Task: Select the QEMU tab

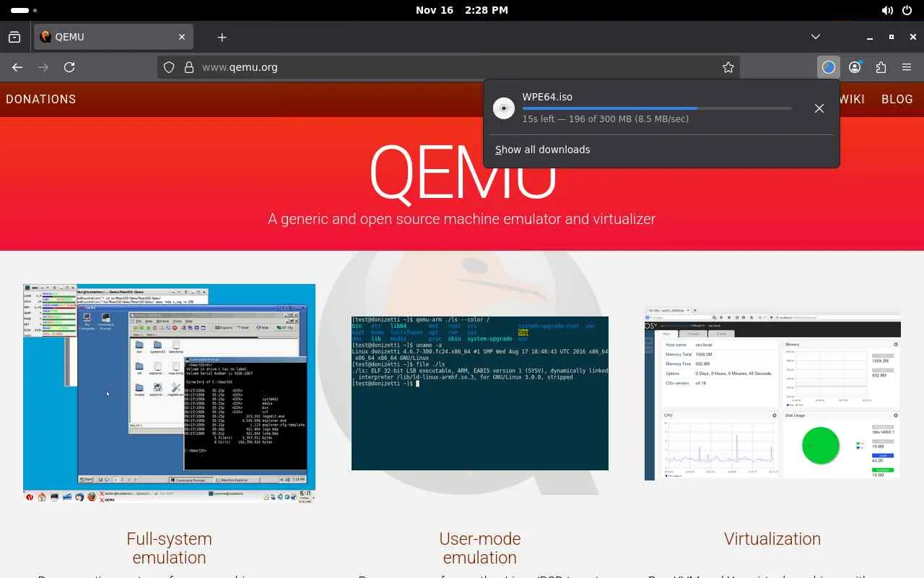Action: 113,37
